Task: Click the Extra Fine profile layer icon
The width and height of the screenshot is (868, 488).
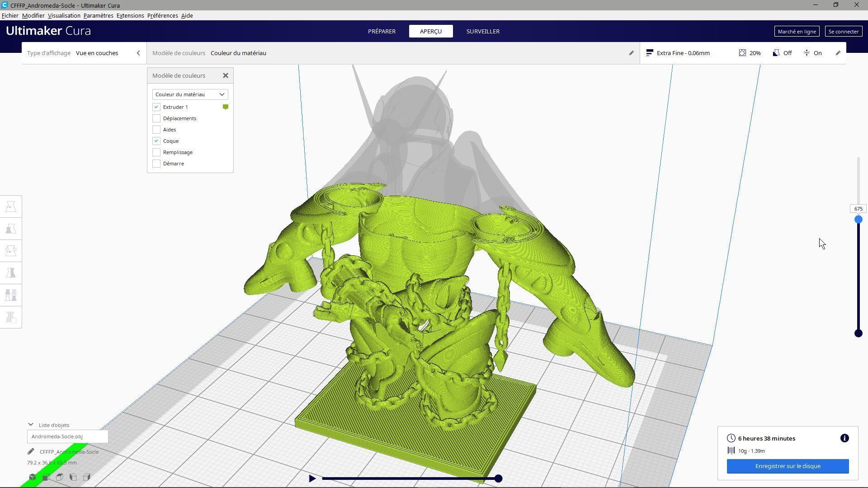Action: pos(649,53)
